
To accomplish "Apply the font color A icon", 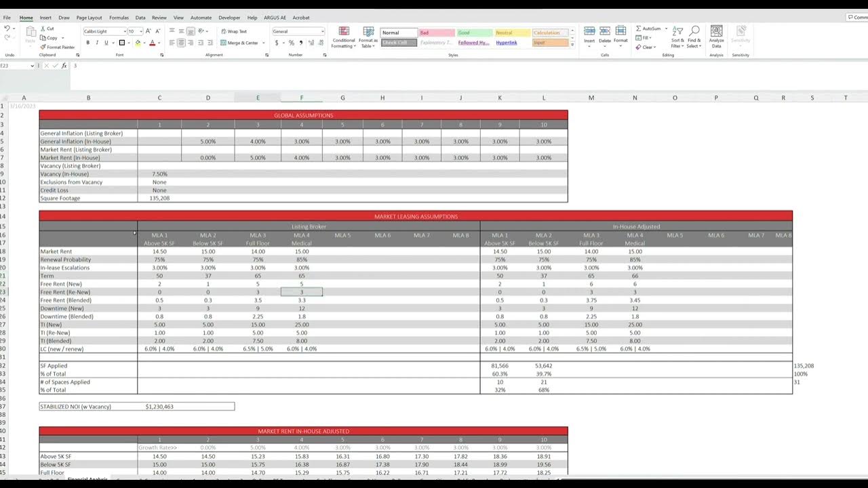I will click(x=152, y=43).
